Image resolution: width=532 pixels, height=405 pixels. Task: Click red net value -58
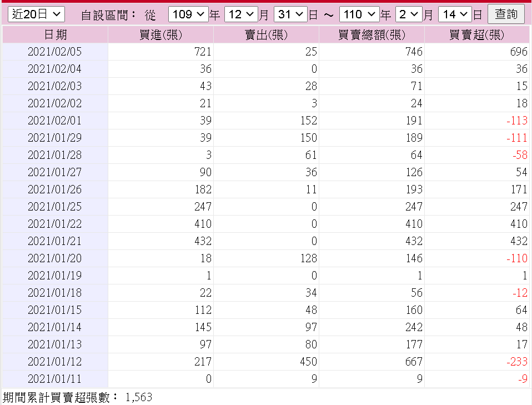[520, 155]
